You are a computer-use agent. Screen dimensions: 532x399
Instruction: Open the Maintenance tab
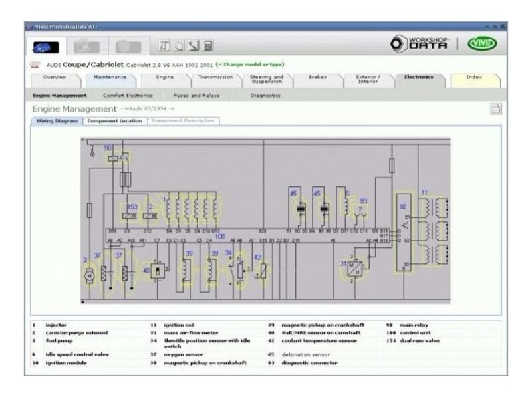110,78
